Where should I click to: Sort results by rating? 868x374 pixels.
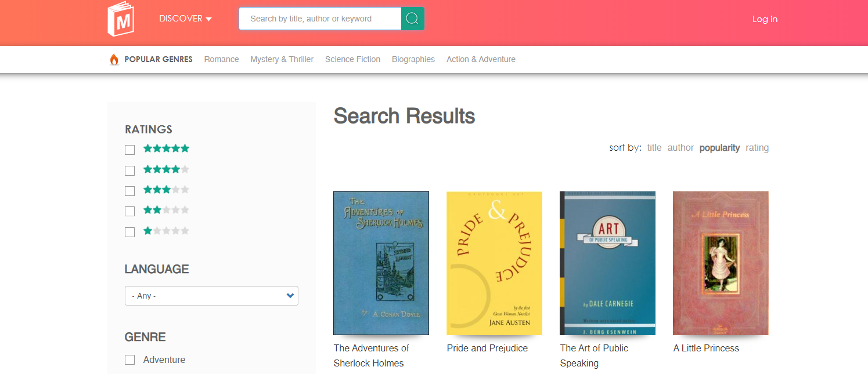(x=757, y=148)
